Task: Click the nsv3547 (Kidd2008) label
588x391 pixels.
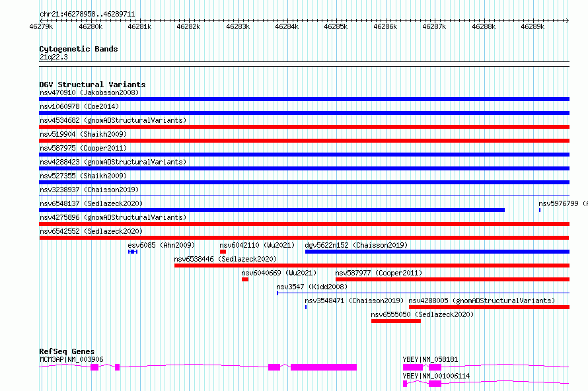Action: click(312, 287)
